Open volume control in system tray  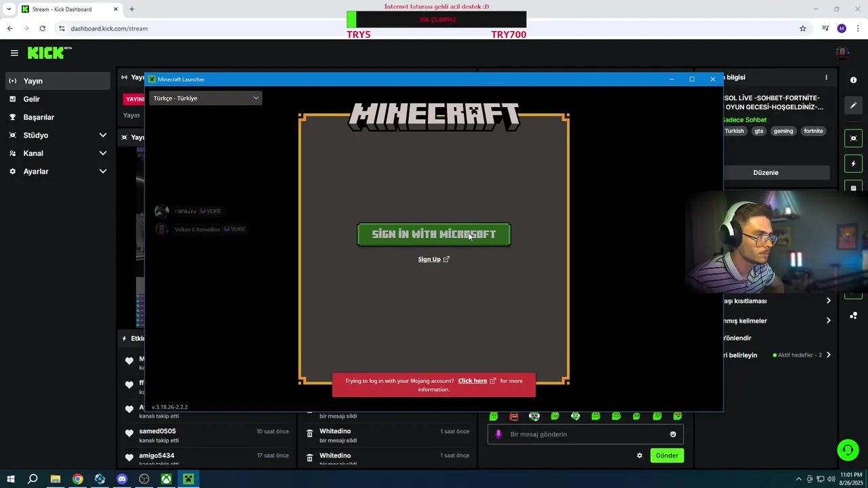click(x=831, y=479)
